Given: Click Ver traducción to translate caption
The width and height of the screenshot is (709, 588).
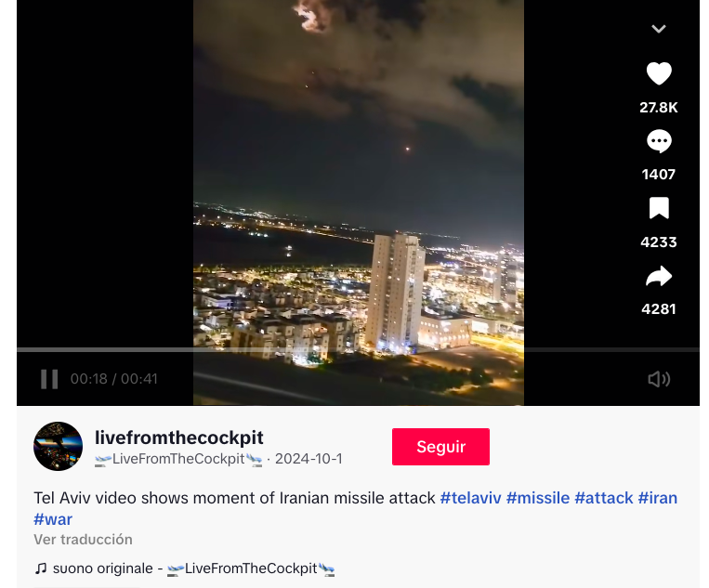Looking at the screenshot, I should [x=84, y=540].
